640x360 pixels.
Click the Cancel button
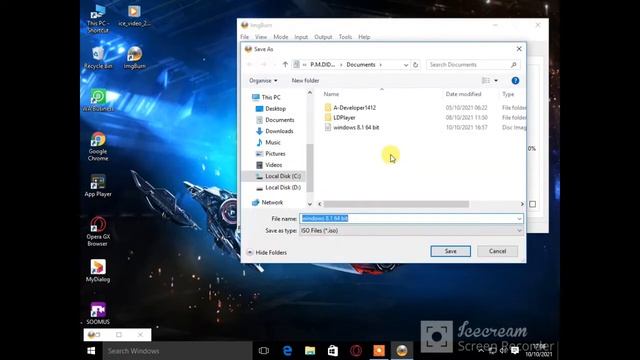tap(498, 251)
